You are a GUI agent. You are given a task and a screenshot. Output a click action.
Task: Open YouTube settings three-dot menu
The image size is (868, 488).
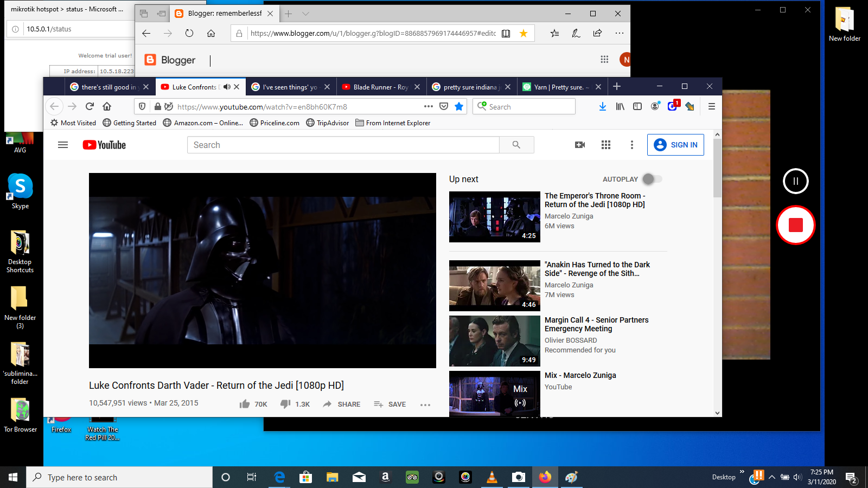[x=632, y=145]
